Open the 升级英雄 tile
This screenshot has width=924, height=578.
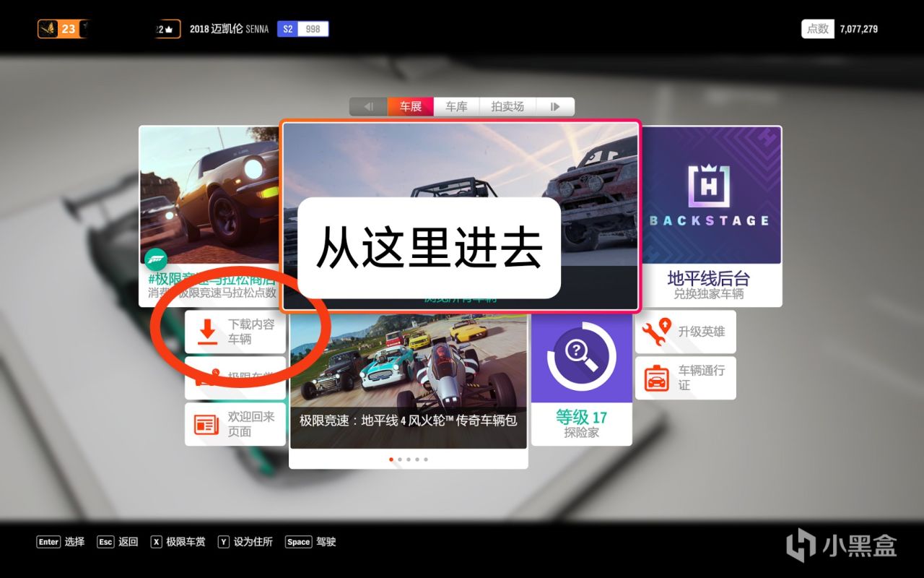tap(686, 332)
